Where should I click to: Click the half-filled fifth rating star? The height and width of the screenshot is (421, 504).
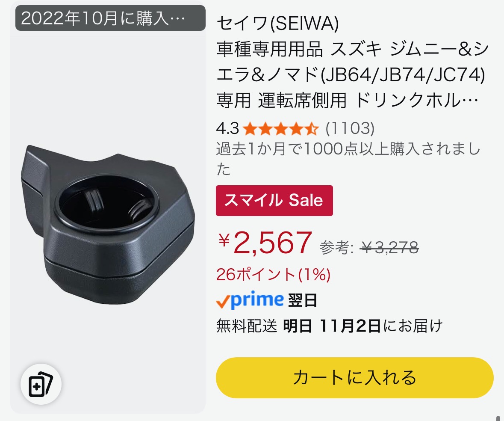click(x=312, y=129)
